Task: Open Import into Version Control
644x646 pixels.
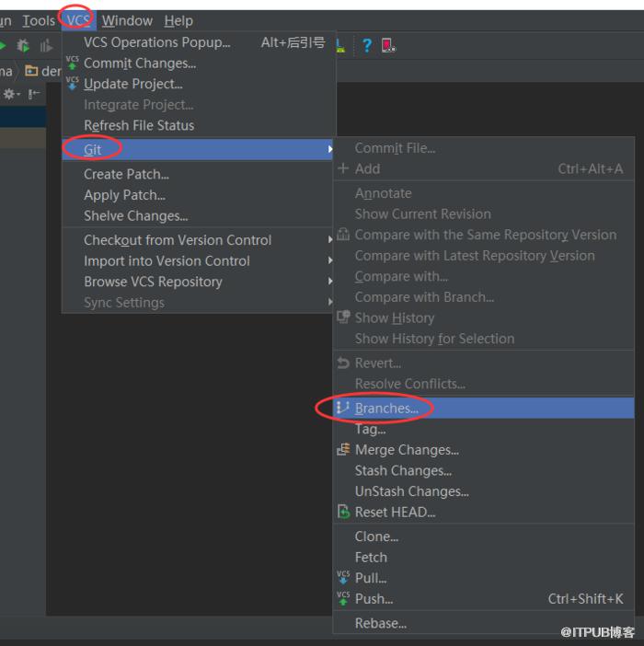Action: pyautogui.click(x=197, y=260)
